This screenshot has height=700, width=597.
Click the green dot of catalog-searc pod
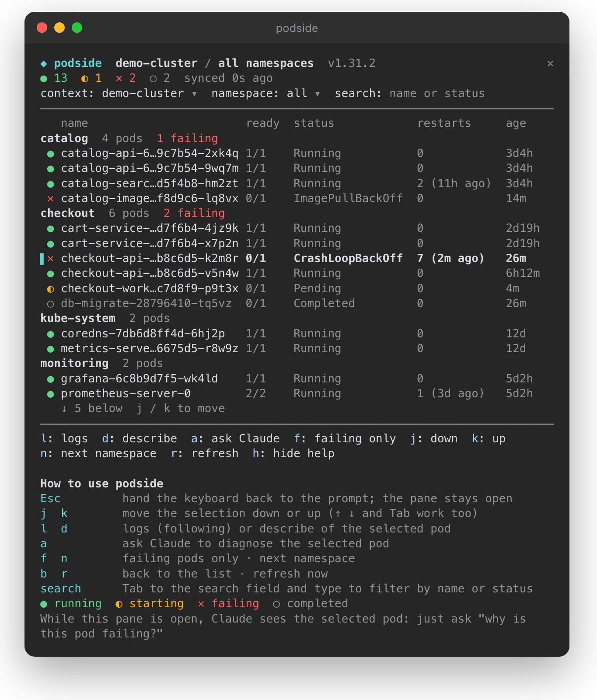51,184
